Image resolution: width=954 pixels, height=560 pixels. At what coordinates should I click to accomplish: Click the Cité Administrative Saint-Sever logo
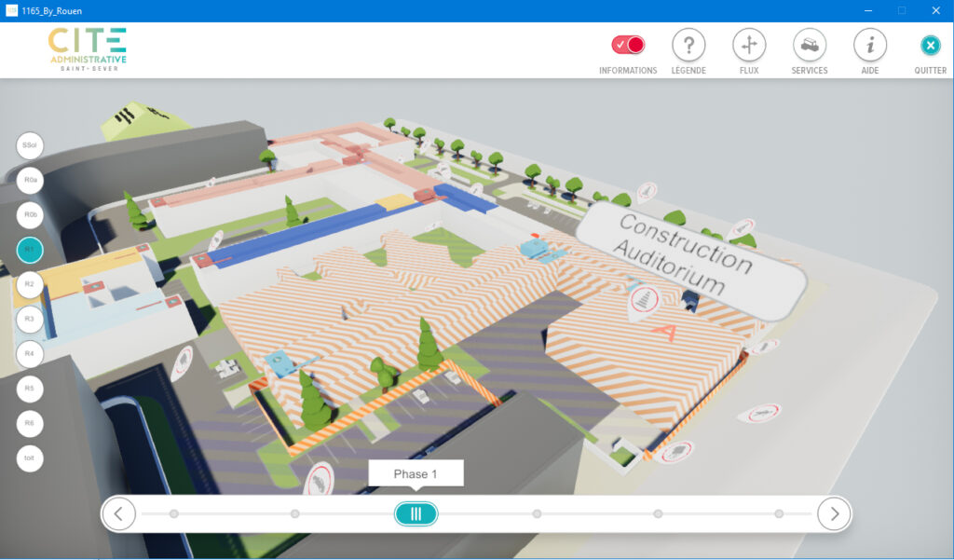pos(88,48)
